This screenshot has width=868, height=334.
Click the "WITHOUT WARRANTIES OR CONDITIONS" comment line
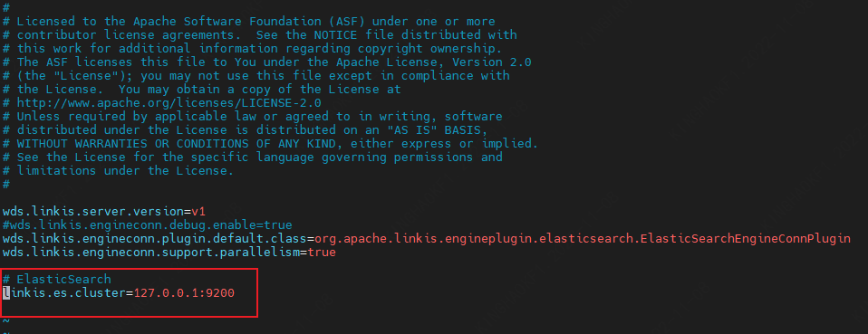coord(270,144)
